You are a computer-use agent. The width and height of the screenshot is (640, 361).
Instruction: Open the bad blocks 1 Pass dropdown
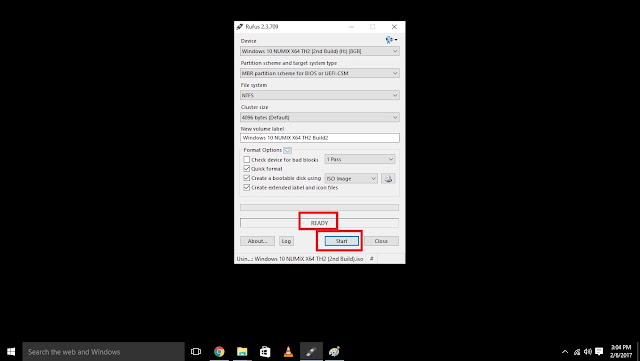(x=360, y=159)
